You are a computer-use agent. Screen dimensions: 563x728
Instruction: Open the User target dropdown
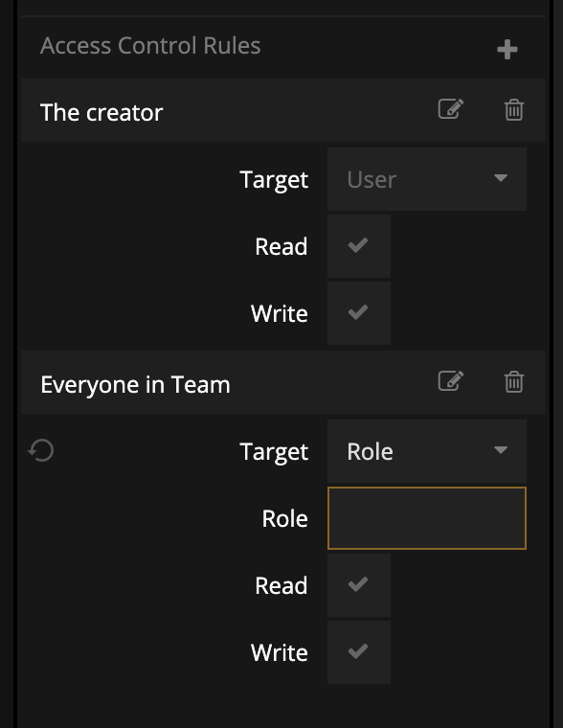[x=426, y=179]
